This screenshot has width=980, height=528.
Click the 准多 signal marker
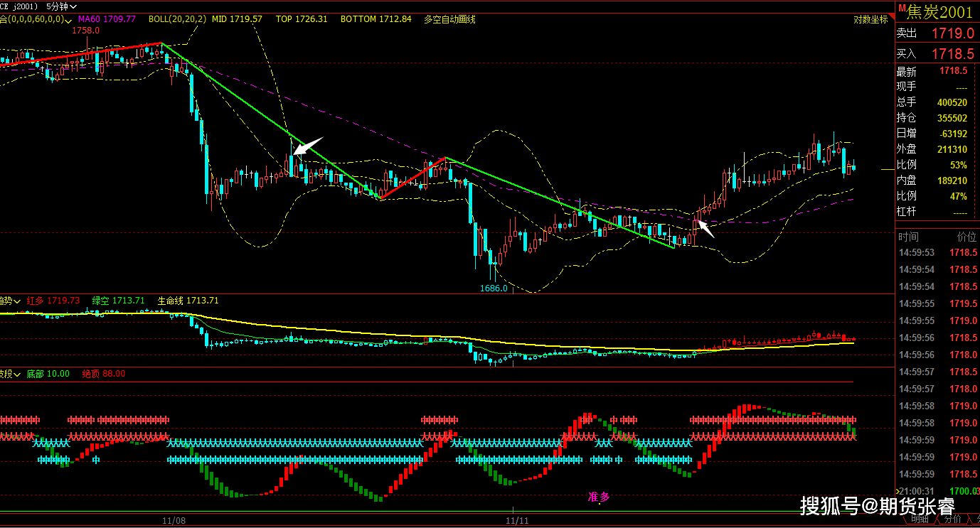pos(599,497)
